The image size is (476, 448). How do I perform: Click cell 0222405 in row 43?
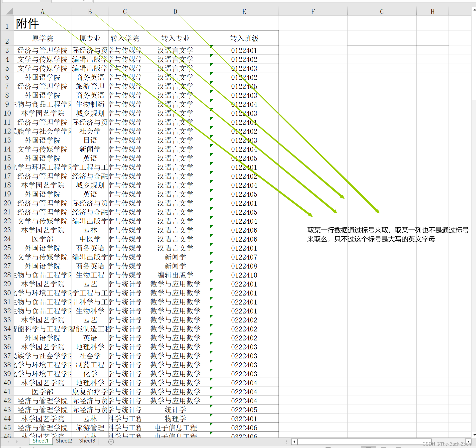[x=244, y=410]
